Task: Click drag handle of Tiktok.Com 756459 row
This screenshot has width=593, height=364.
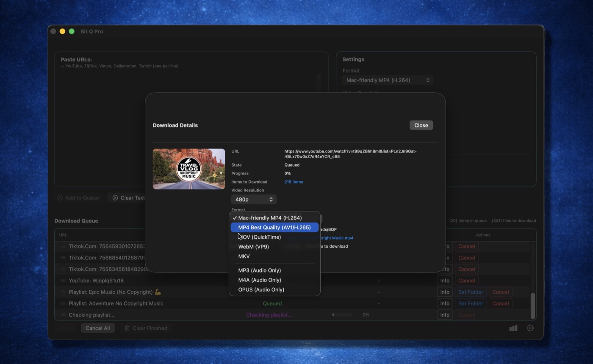Action: click(63, 246)
